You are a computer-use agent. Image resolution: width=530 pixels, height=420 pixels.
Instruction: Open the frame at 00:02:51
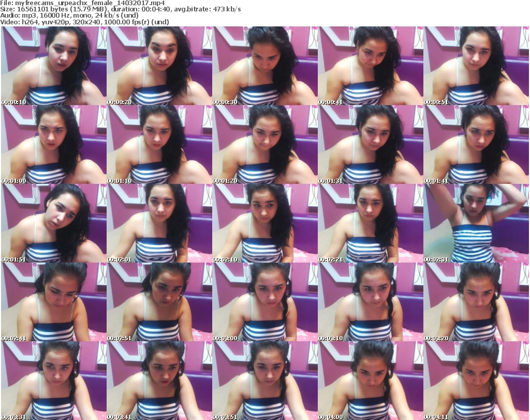tap(159, 302)
